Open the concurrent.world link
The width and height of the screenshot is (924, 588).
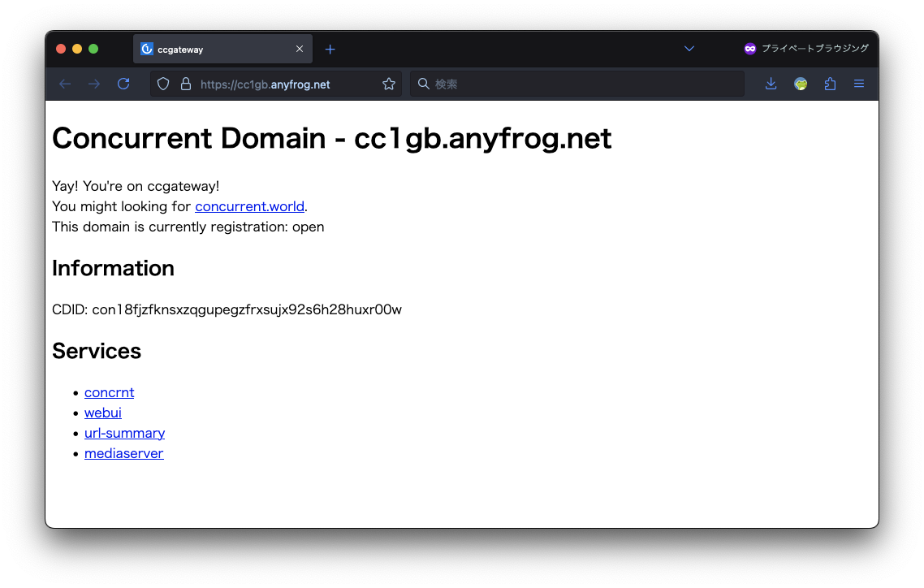point(249,206)
